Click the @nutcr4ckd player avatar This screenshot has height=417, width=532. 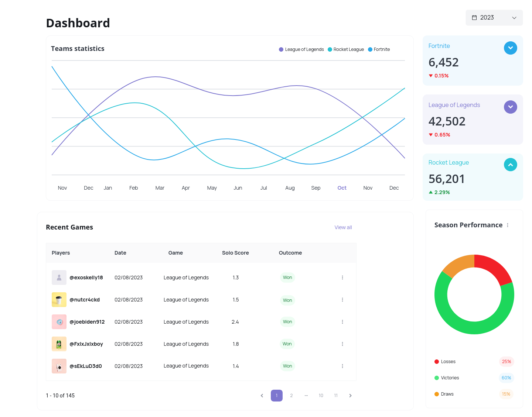[x=59, y=300]
